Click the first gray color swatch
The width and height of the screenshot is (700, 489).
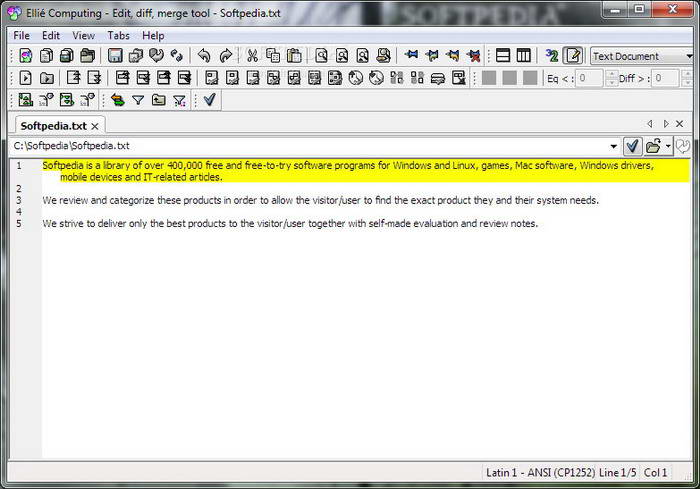(489, 78)
